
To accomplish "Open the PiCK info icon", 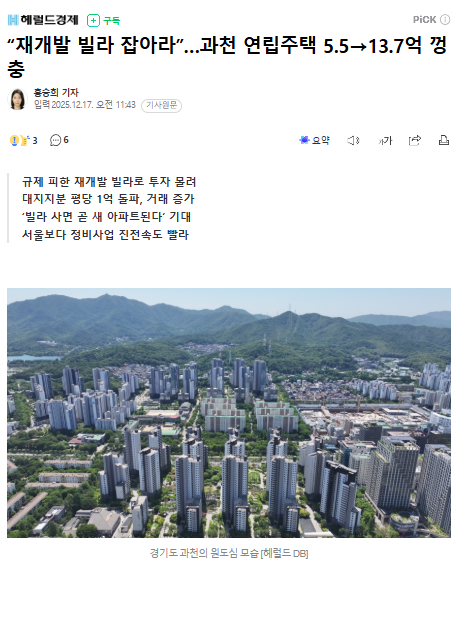I will (x=445, y=19).
